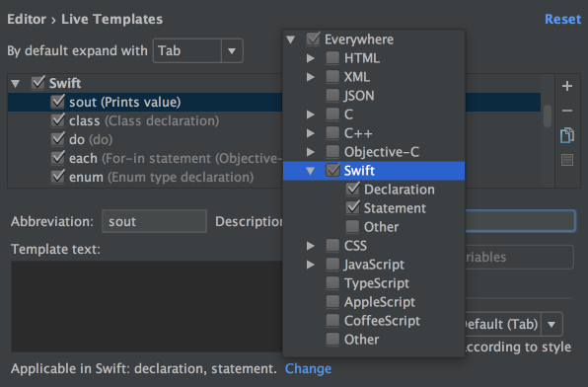
Task: Toggle the do template checkbox
Action: 58,139
